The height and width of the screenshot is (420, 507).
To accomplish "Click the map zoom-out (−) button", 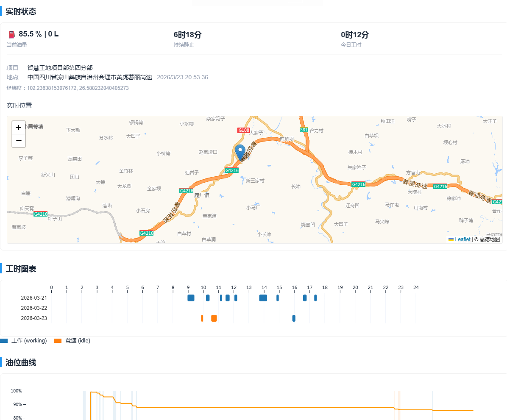I will pos(18,140).
